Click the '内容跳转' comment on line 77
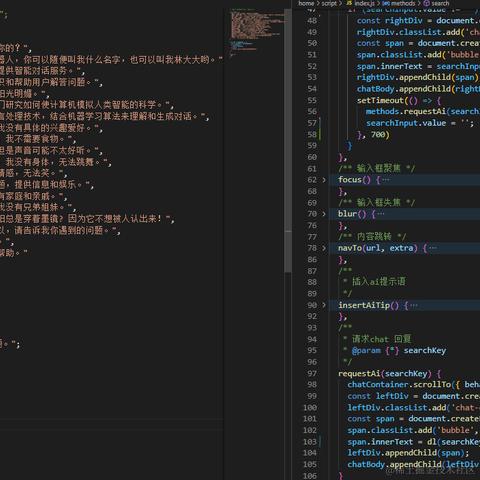The height and width of the screenshot is (480, 480). [x=374, y=237]
